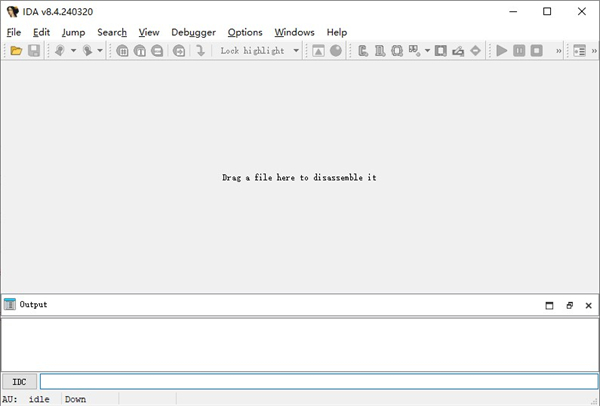The image size is (600, 406).
Task: Expand the jump back history arrow
Action: coord(73,51)
